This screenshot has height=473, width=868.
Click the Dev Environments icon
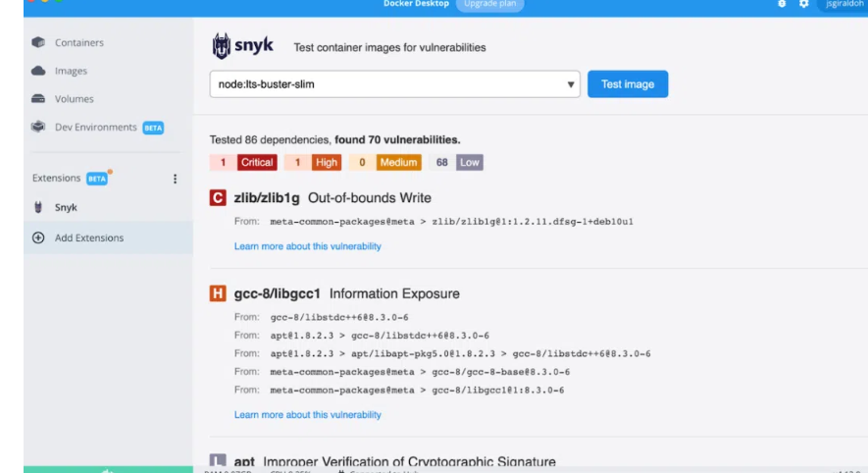point(38,127)
